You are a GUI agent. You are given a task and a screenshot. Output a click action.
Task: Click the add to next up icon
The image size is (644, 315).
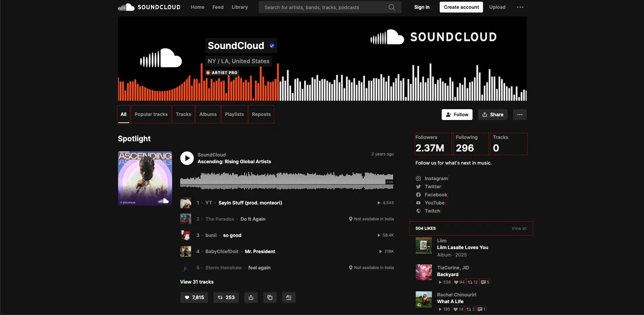pyautogui.click(x=289, y=297)
